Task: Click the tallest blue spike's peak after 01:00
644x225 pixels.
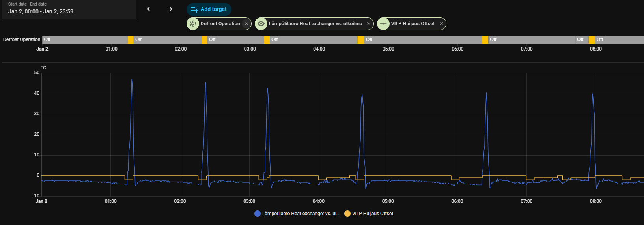Action: (x=132, y=80)
